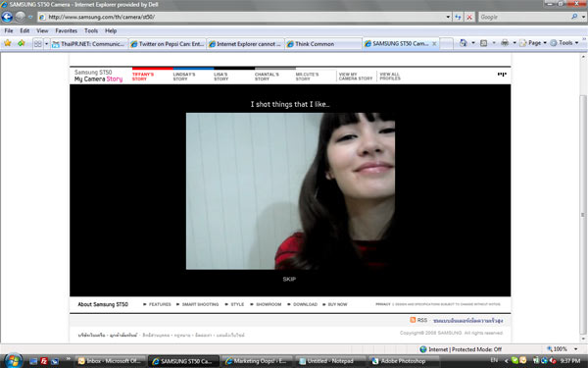Switch to Internet Explorer cannot tab
Screen dimensions: 588x368
(245, 44)
